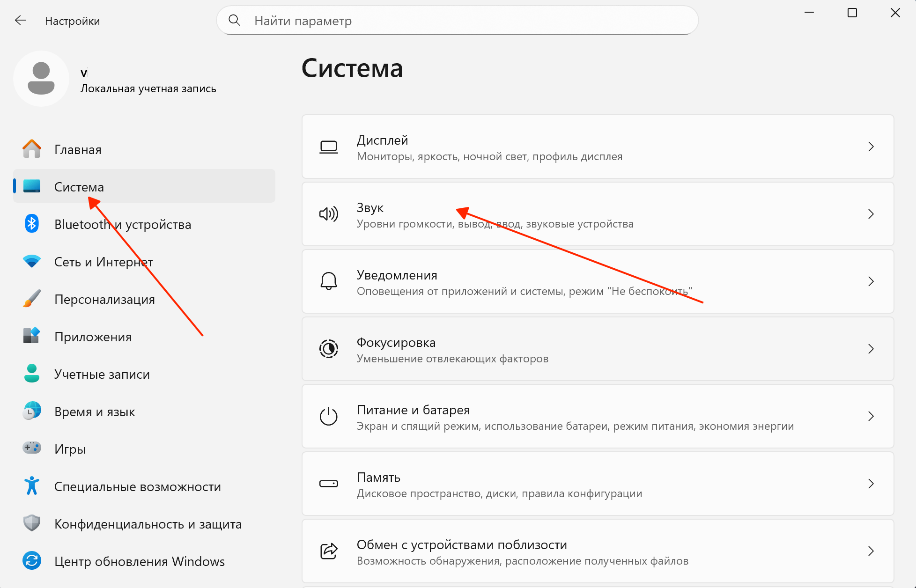Click the Система page heading
916x588 pixels.
tap(352, 68)
